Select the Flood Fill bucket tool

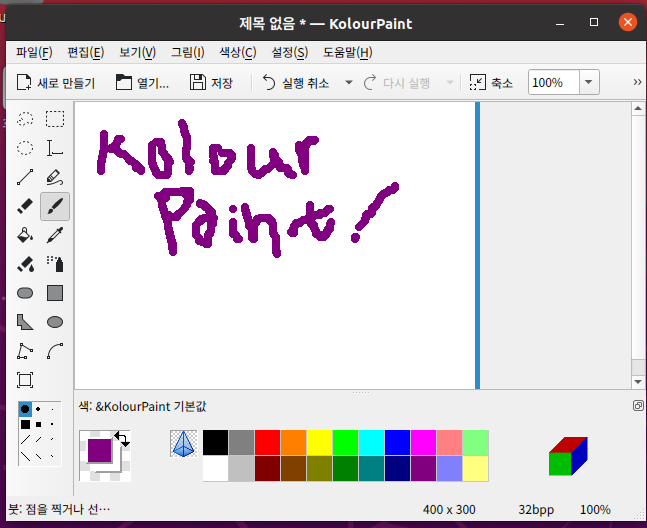25,235
